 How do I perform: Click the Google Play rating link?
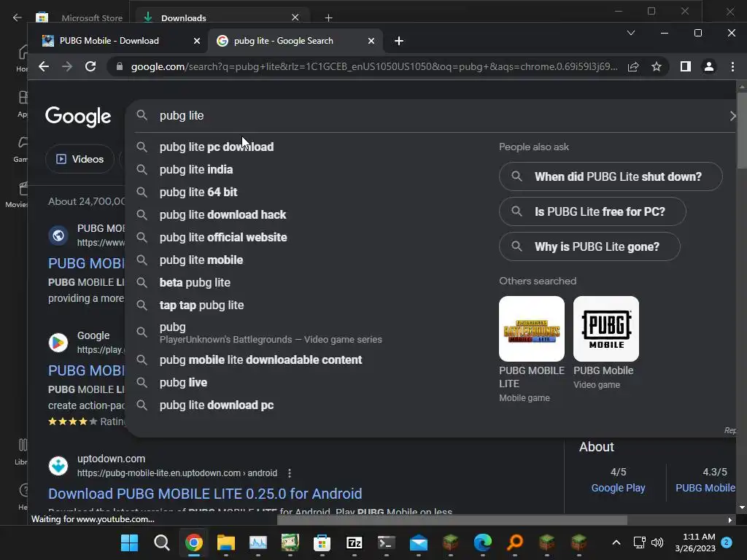pyautogui.click(x=618, y=488)
